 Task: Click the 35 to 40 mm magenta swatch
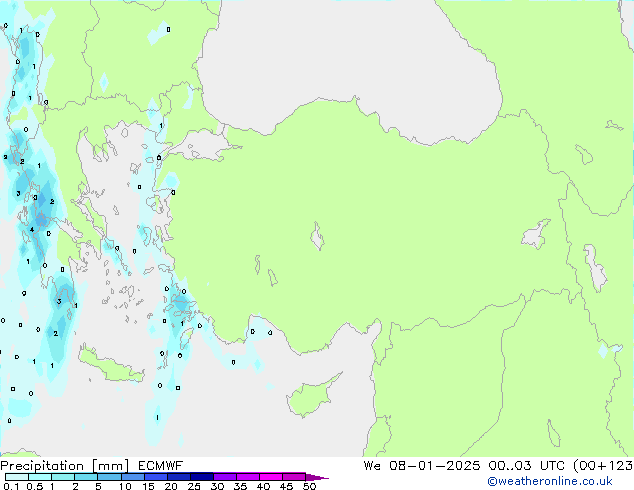[250, 477]
